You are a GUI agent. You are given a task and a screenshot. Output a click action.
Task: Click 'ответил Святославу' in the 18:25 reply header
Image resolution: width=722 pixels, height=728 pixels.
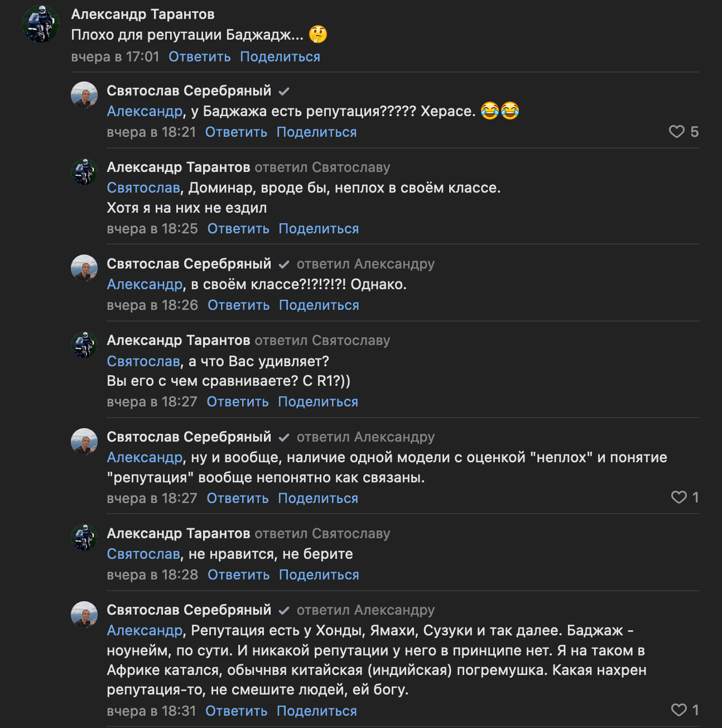pyautogui.click(x=323, y=167)
